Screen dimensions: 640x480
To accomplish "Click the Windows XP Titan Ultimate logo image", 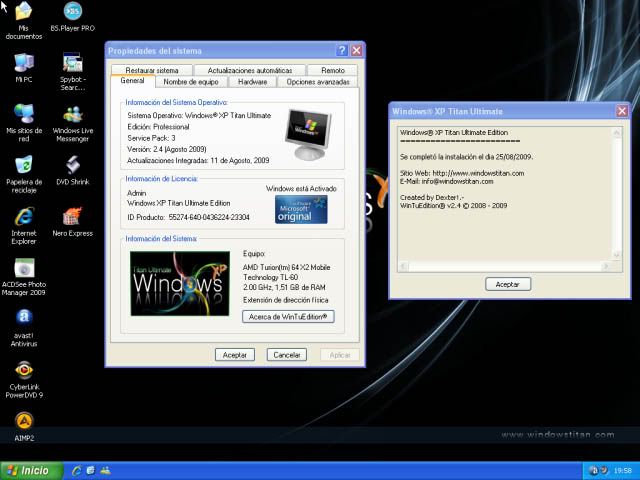I will (180, 283).
